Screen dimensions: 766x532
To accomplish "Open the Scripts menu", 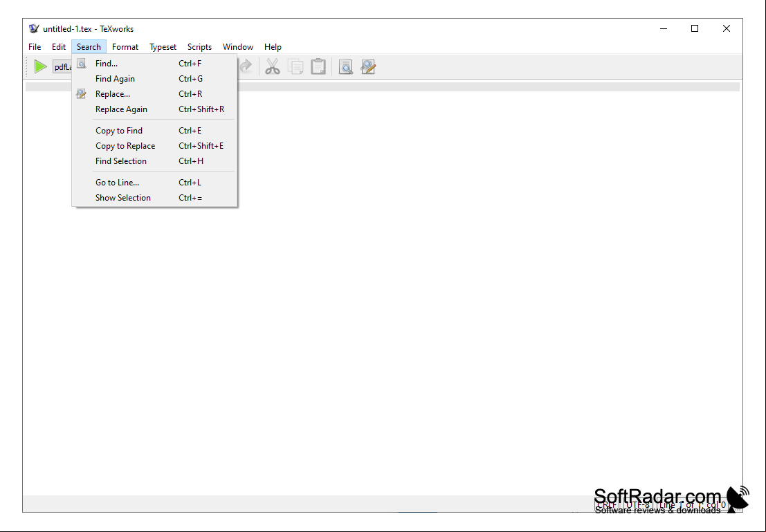I will point(199,47).
